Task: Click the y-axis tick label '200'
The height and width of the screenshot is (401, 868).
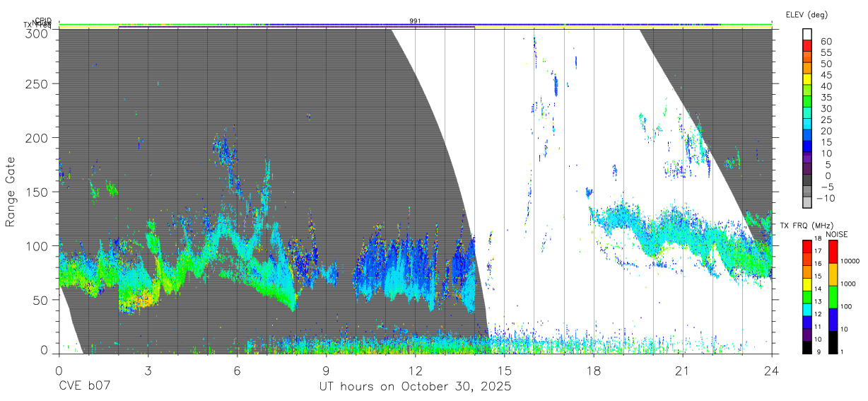Action: (37, 137)
